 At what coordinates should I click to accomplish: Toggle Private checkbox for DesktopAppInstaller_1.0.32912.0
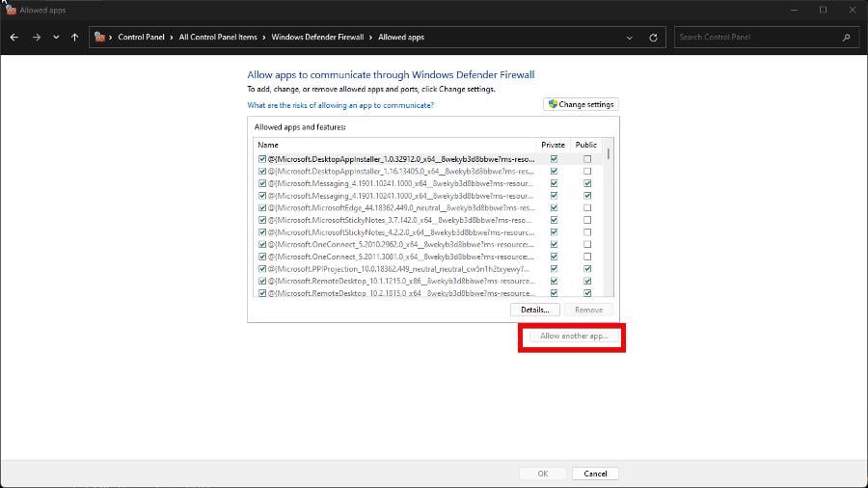tap(554, 159)
